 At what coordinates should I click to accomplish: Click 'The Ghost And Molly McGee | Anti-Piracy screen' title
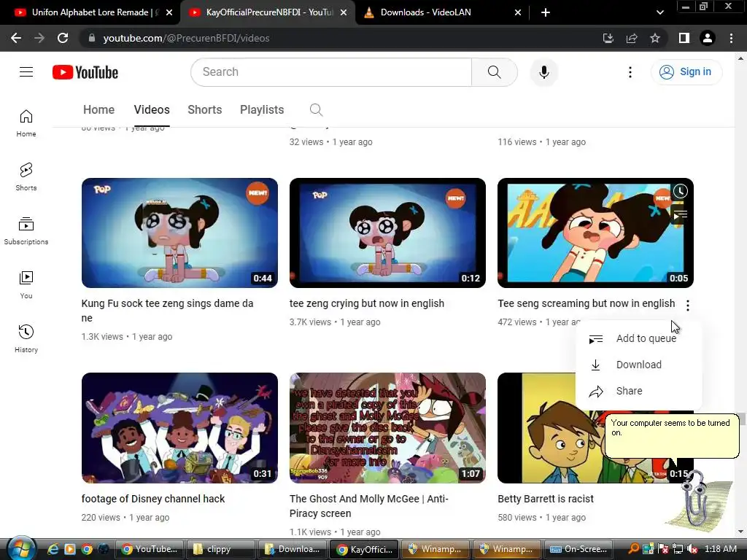click(x=368, y=506)
